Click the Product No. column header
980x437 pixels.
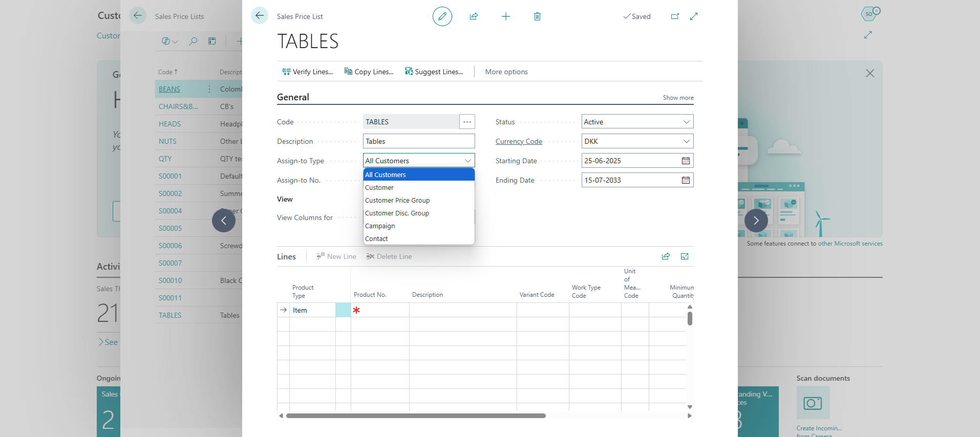[370, 295]
